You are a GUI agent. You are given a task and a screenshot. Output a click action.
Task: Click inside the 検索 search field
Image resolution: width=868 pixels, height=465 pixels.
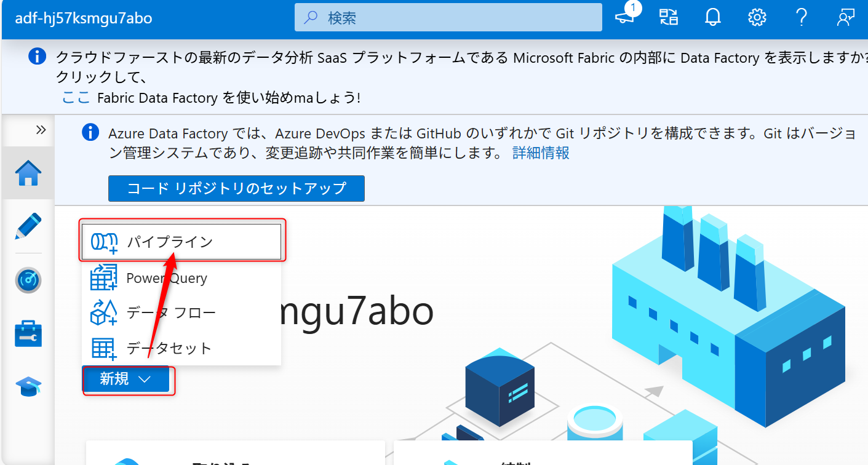[447, 17]
